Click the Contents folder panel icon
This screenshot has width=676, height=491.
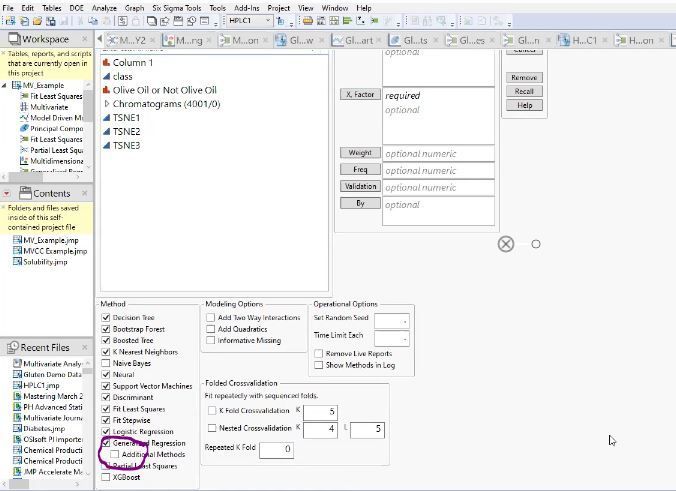pos(25,193)
